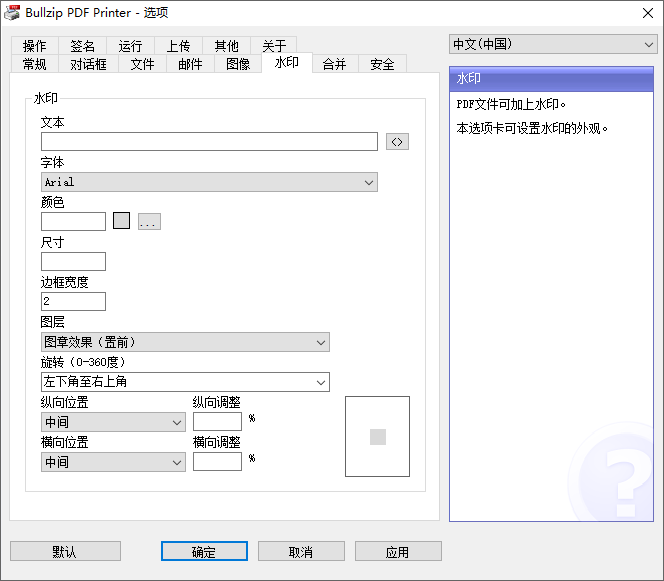Image resolution: width=664 pixels, height=581 pixels.
Task: Click the gray color preview swatch
Action: [x=121, y=221]
